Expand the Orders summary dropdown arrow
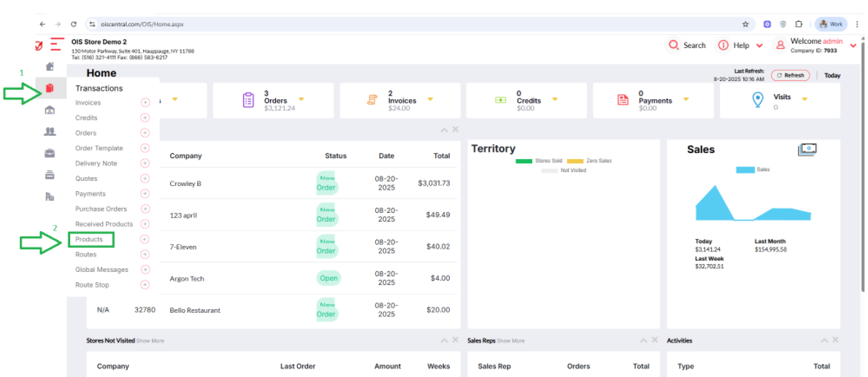Viewport: 868px width, 377px height. pos(302,99)
